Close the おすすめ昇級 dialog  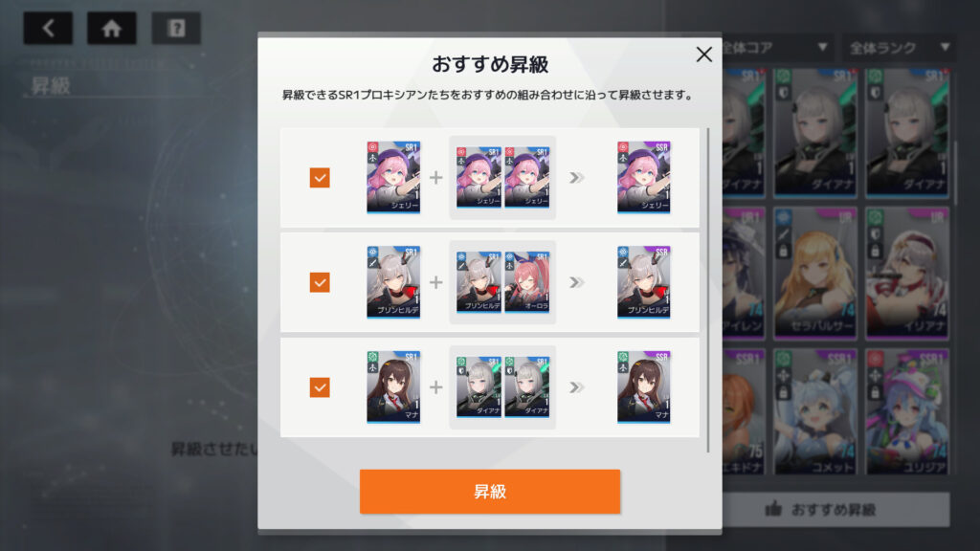tap(703, 55)
